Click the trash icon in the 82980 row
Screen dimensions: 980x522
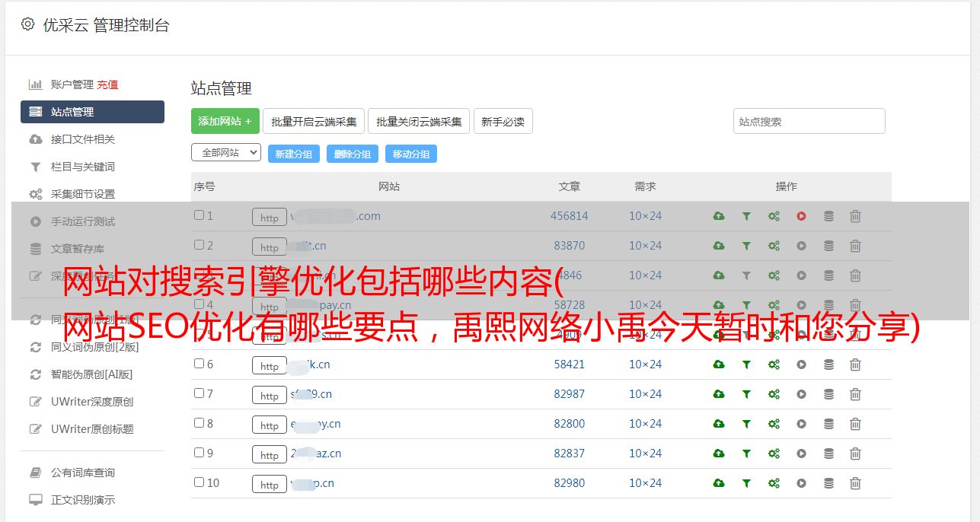point(855,483)
